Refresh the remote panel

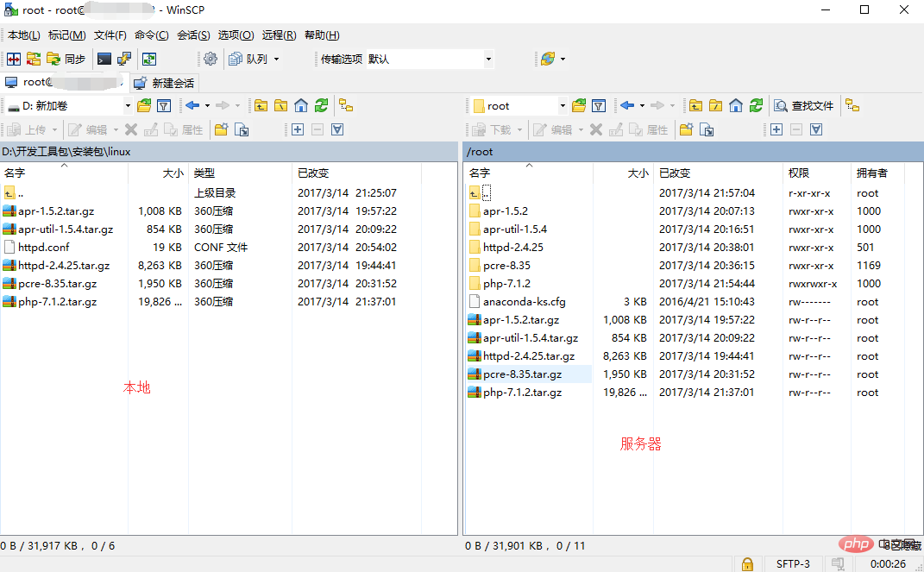(756, 105)
